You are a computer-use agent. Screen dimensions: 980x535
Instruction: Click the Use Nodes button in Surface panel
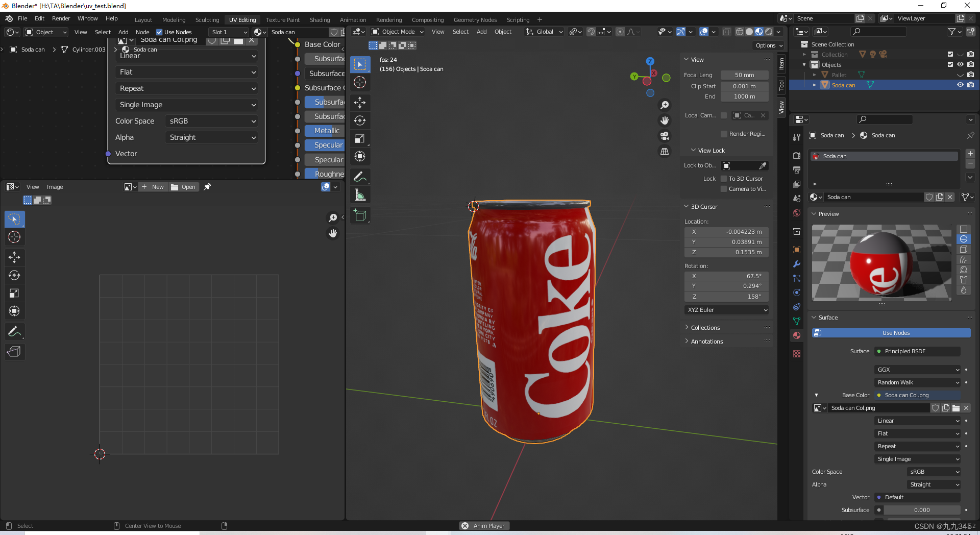point(891,333)
